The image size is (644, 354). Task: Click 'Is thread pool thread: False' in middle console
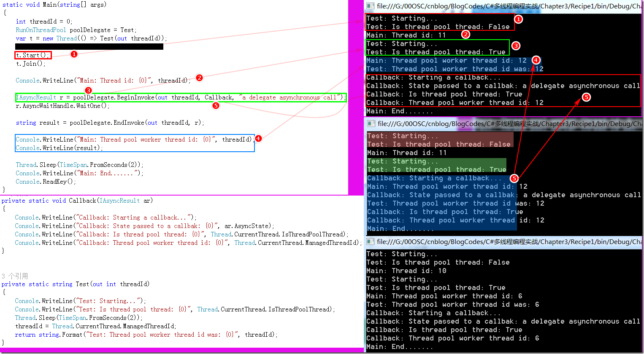tap(439, 145)
